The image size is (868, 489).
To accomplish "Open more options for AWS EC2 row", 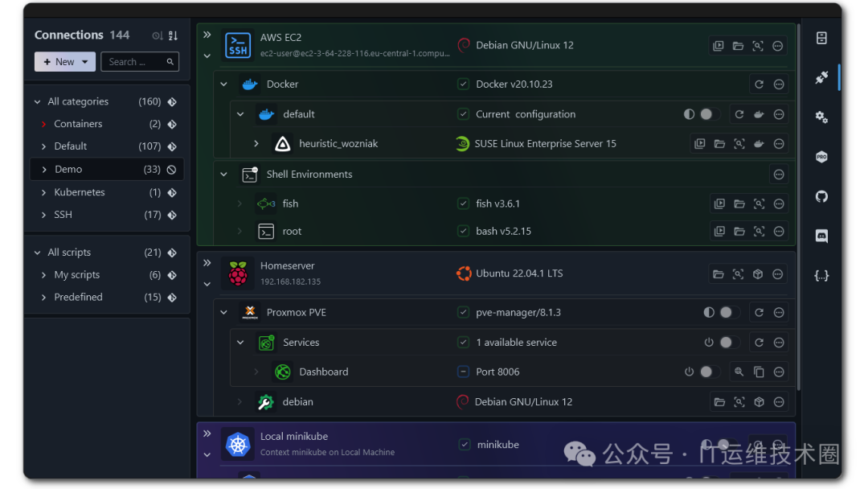I will point(778,46).
